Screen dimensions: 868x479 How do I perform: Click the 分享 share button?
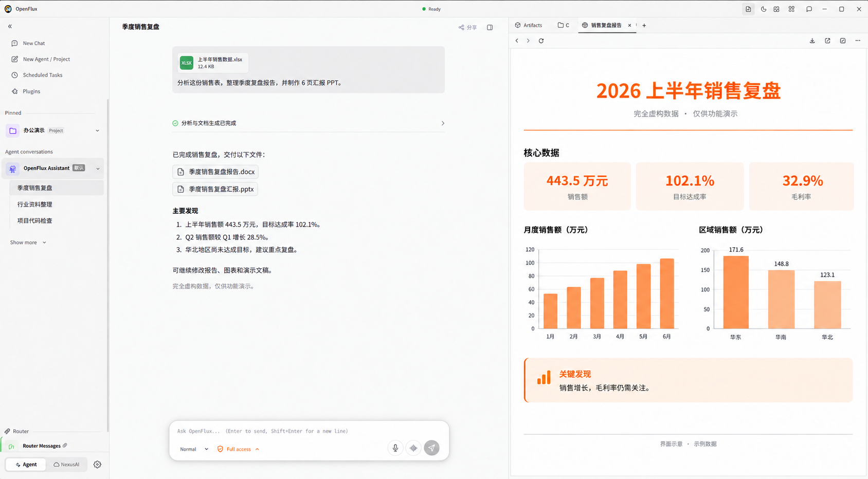pos(468,27)
